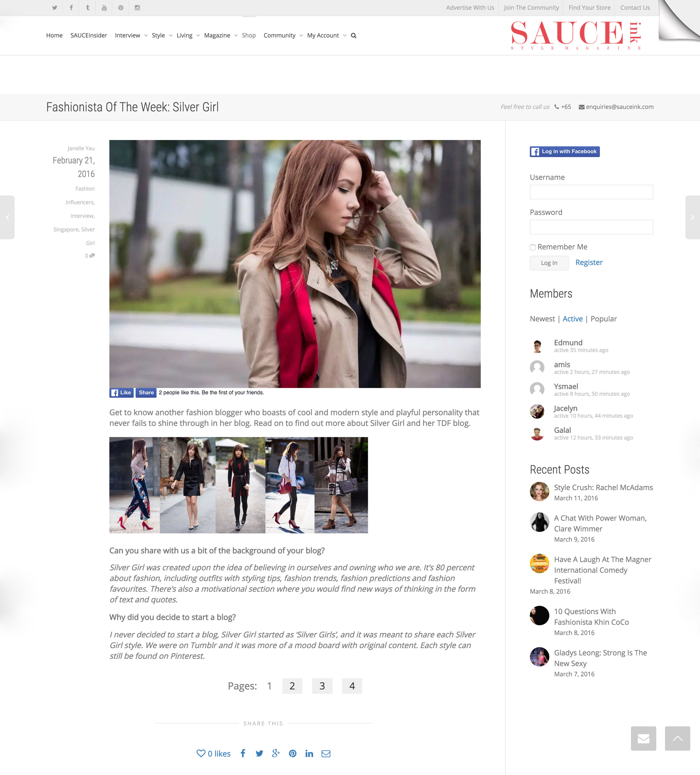Image resolution: width=700 pixels, height=775 pixels.
Task: Go to page 4 of the article
Action: click(x=352, y=686)
